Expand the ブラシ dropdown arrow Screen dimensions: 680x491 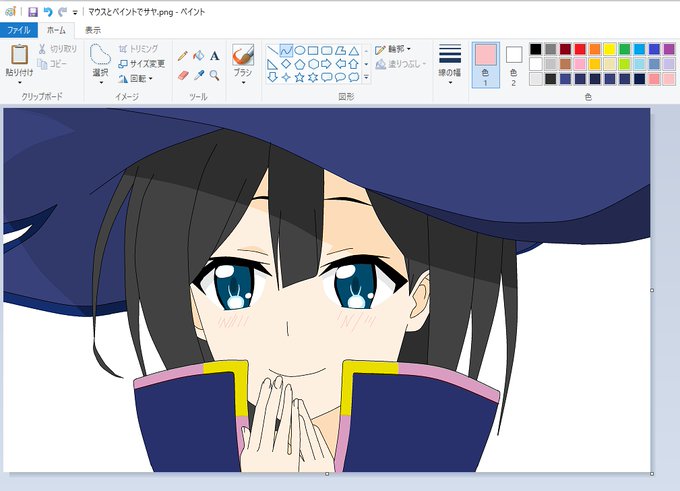tap(243, 82)
